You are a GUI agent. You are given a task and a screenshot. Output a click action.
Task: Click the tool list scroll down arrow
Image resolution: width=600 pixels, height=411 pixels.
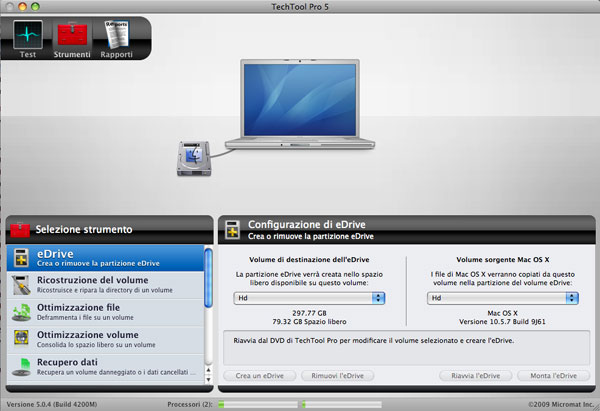pyautogui.click(x=209, y=379)
